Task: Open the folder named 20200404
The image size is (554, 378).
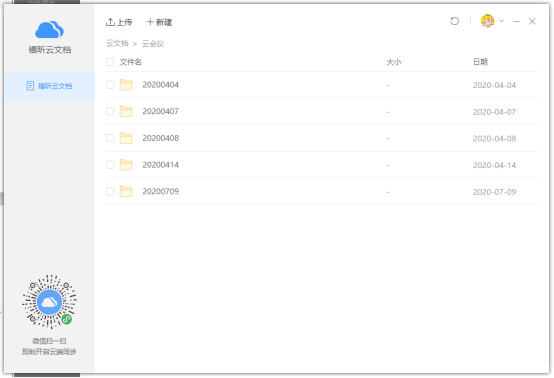Action: [161, 85]
